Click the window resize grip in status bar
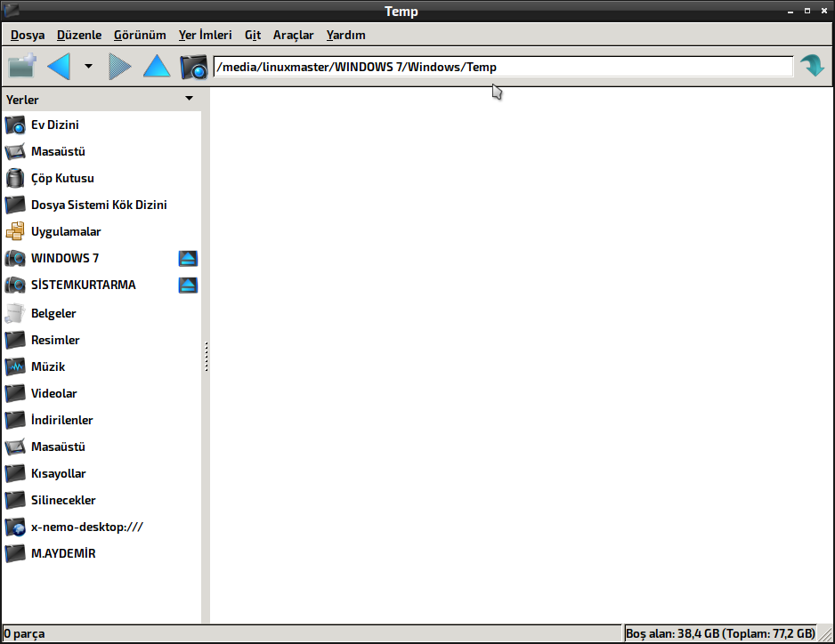The height and width of the screenshot is (644, 835). click(x=825, y=634)
